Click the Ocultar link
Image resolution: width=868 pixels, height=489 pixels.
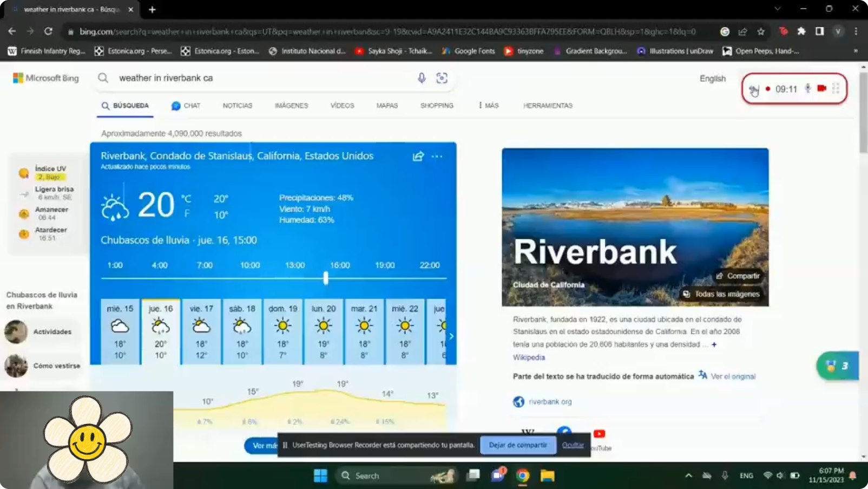click(x=573, y=445)
